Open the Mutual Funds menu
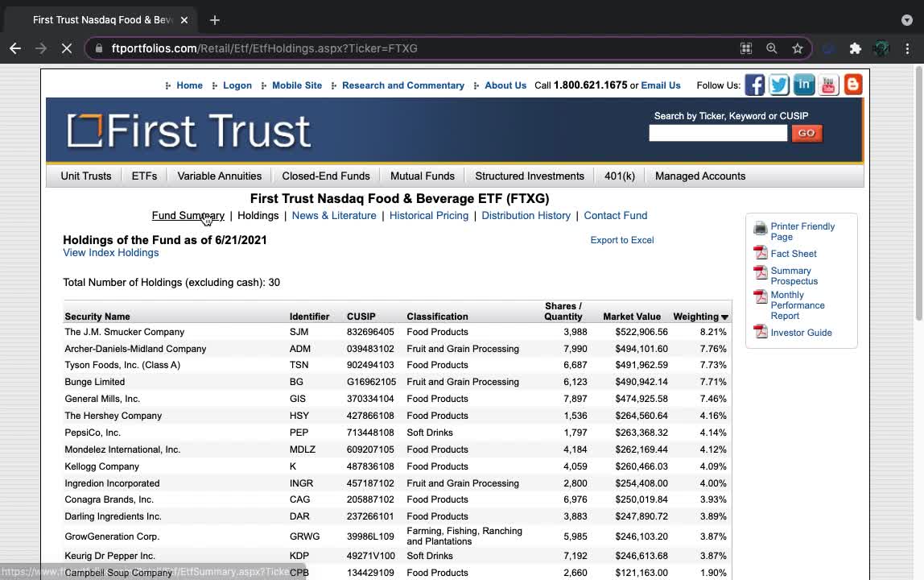The image size is (924, 580). tap(423, 176)
